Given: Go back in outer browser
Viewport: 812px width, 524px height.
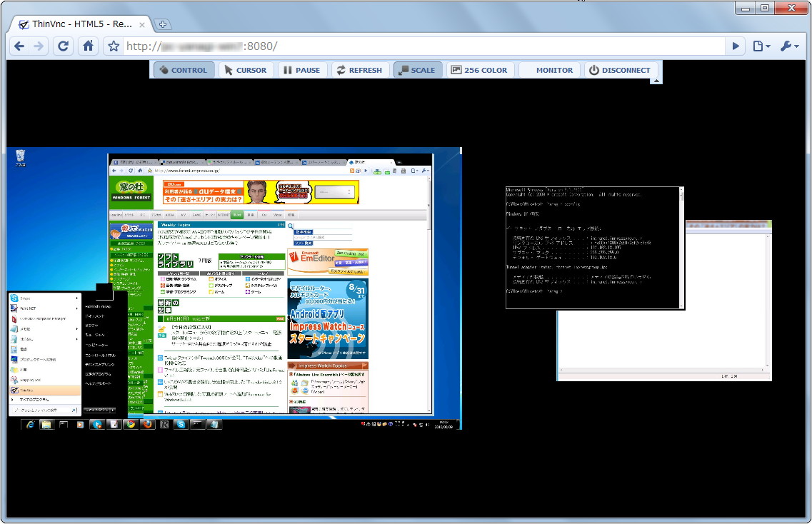Looking at the screenshot, I should pyautogui.click(x=19, y=46).
